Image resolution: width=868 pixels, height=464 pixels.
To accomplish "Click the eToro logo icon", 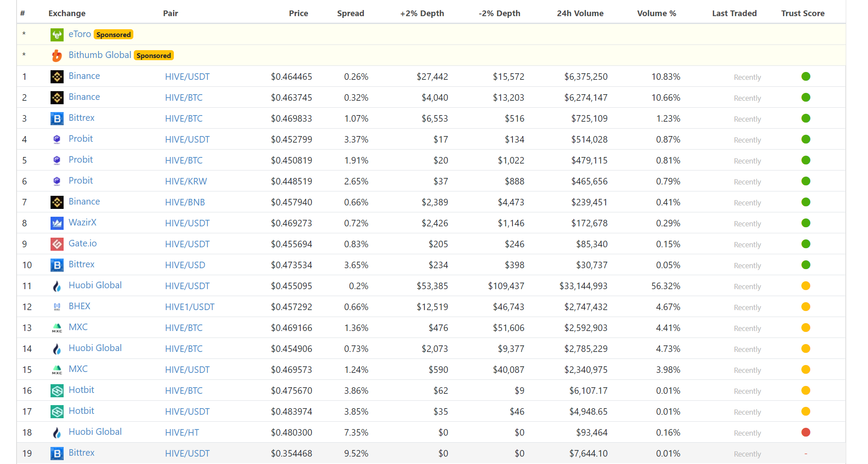I will pyautogui.click(x=57, y=35).
